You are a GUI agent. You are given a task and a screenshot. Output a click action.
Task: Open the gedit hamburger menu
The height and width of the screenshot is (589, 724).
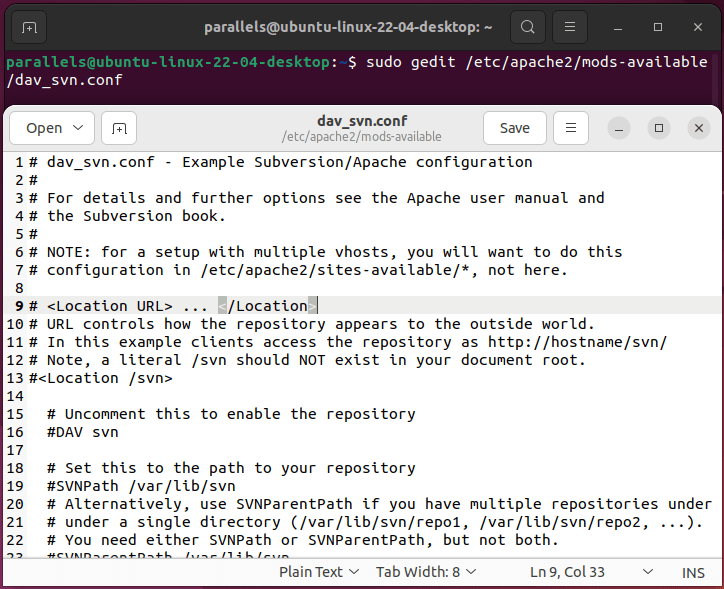tap(571, 128)
